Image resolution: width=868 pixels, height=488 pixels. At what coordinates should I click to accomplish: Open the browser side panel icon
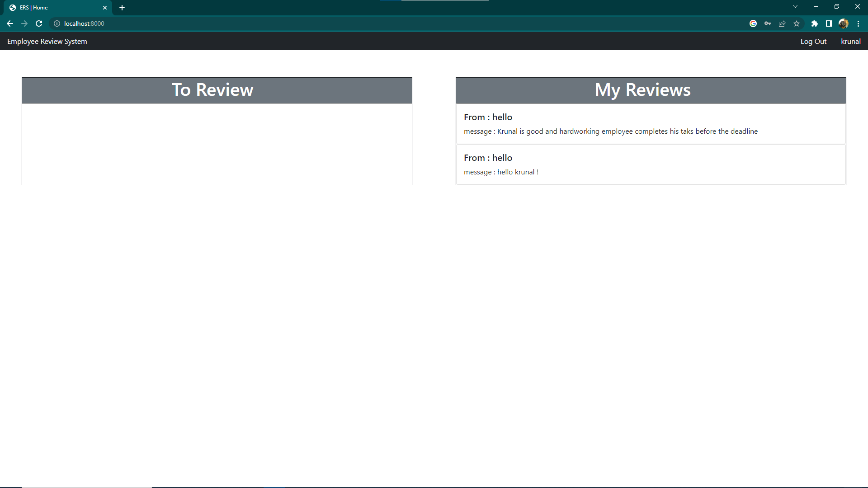[829, 23]
